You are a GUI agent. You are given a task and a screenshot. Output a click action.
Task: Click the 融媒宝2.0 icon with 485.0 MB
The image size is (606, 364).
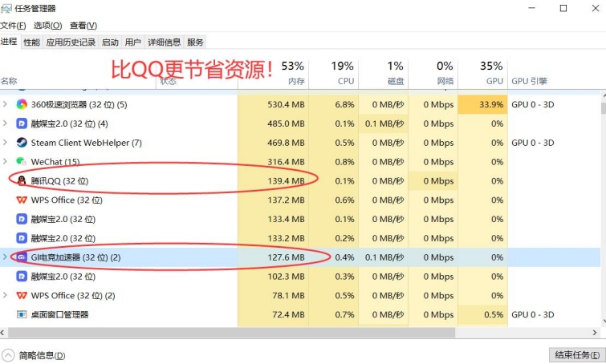pos(22,123)
